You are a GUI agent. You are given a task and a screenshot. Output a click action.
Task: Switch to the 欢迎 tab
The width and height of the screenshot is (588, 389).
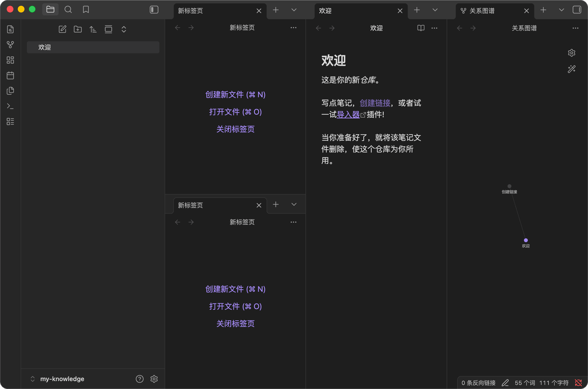pos(325,11)
